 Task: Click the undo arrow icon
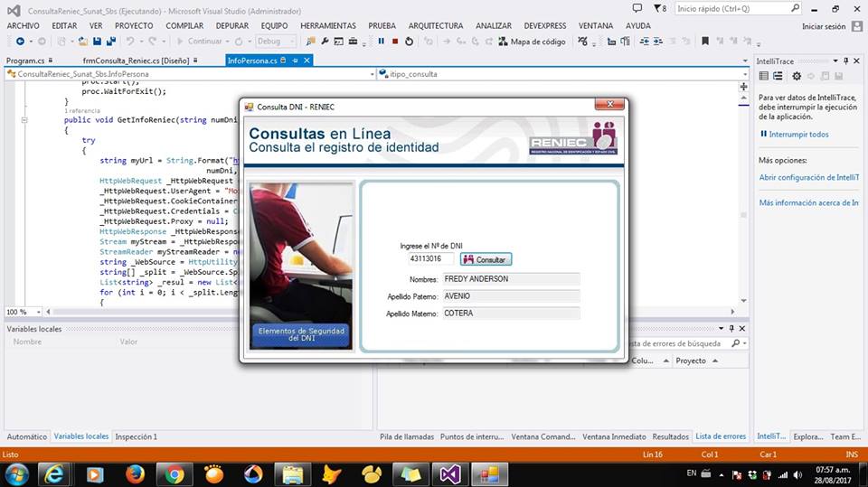[130, 42]
